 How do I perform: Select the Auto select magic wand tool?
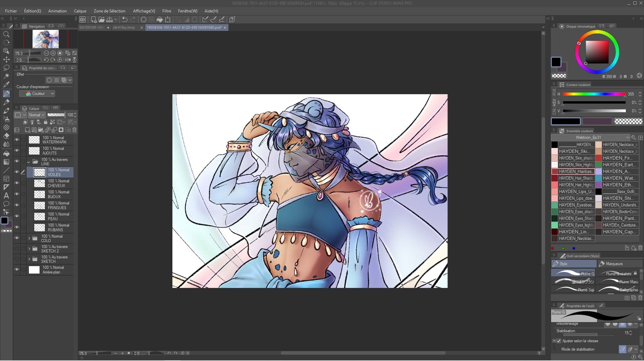(x=6, y=76)
